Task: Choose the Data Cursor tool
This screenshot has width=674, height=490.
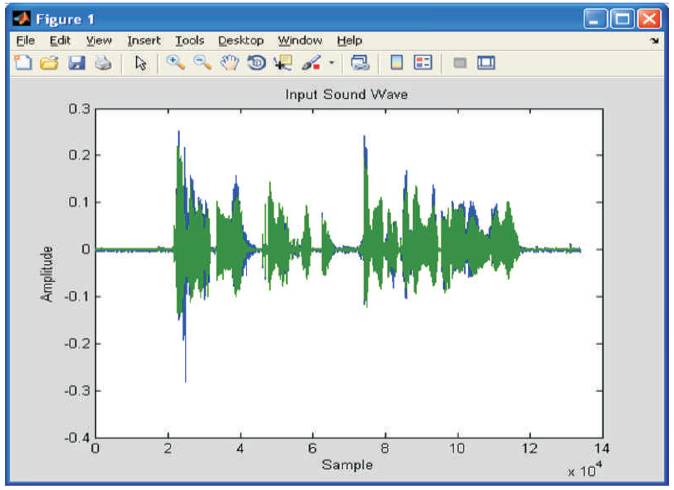Action: coord(283,63)
